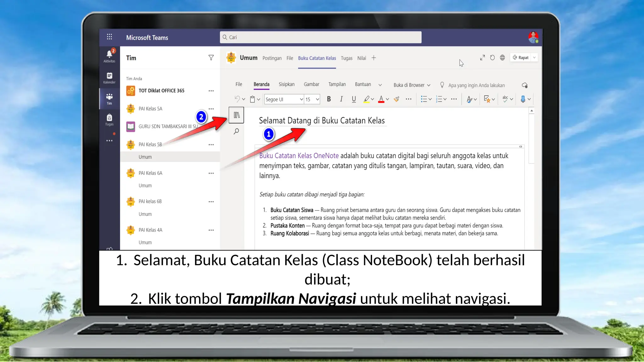Expand more ribbon tabs chevron

click(x=380, y=85)
